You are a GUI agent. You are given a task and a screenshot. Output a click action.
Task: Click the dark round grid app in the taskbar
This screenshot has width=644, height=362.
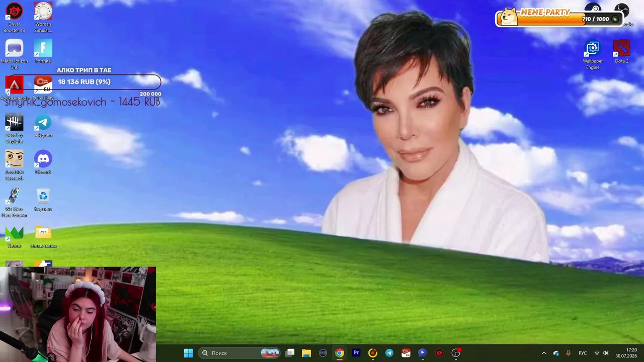323,353
